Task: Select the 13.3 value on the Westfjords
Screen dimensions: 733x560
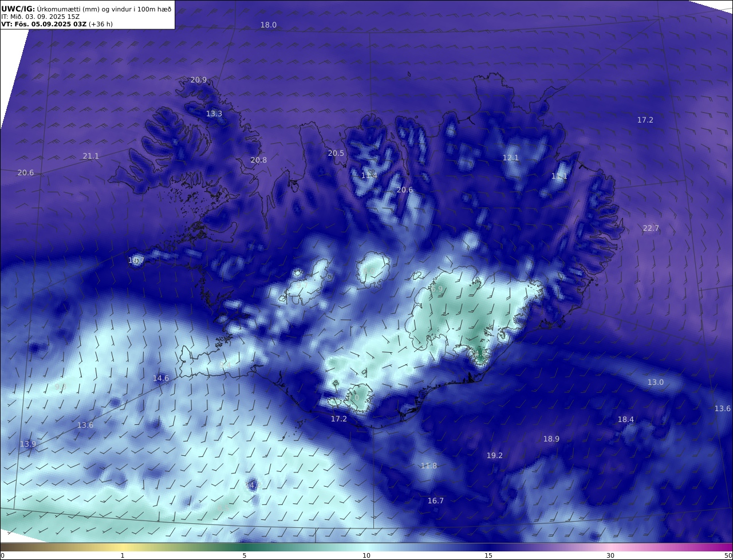Action: click(214, 114)
